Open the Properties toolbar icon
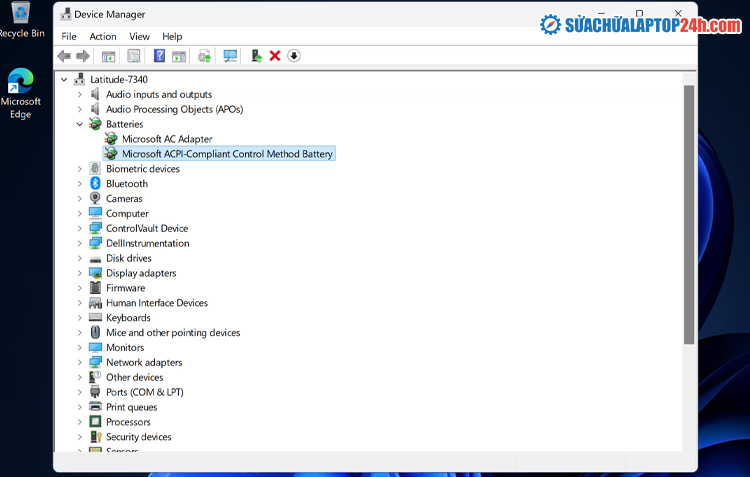Screen dimensions: 750x477 point(133,56)
